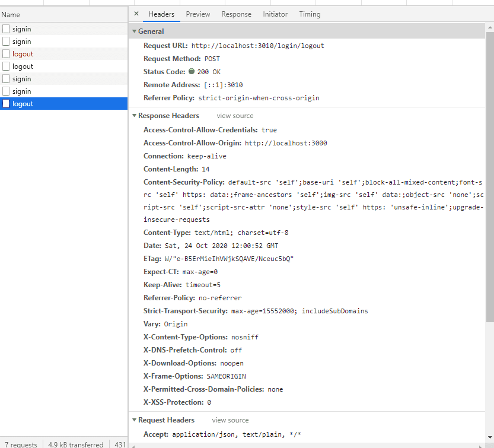Image resolution: width=494 pixels, height=448 pixels.
Task: Click file icon of highlighted logout row
Action: (6, 104)
